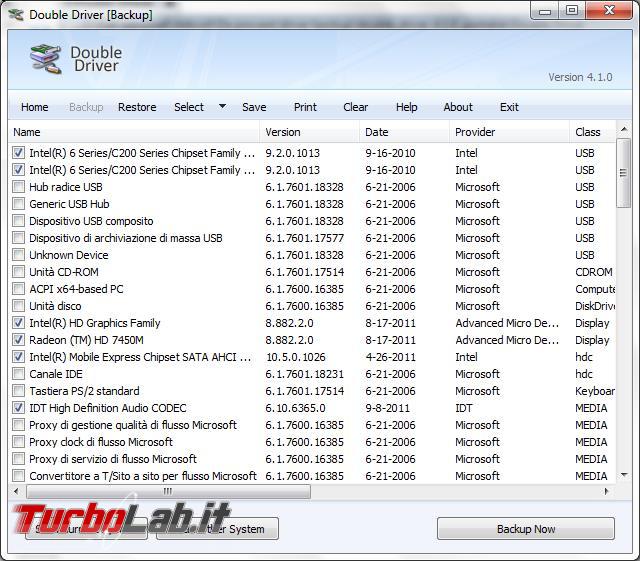The image size is (640, 561).
Task: Click the horizontal scrollbar left arrow
Action: tap(16, 491)
